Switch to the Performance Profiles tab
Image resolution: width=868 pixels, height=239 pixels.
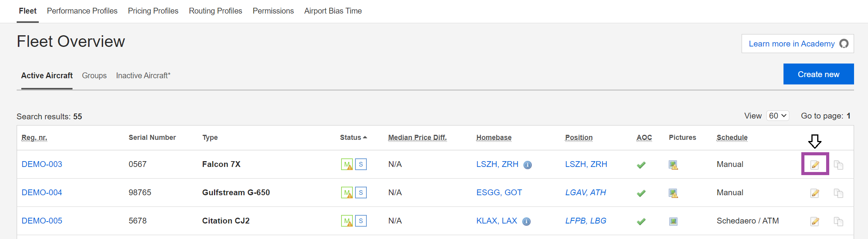coord(82,11)
